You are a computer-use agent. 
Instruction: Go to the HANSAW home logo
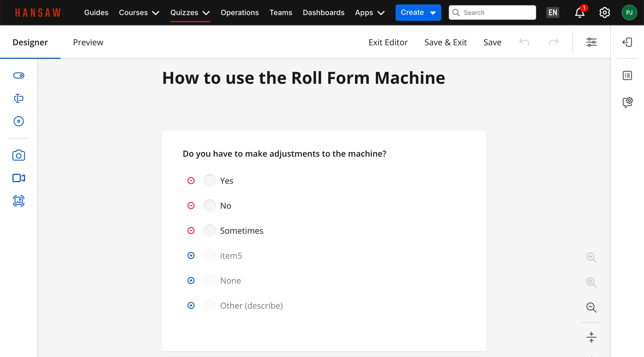[38, 12]
